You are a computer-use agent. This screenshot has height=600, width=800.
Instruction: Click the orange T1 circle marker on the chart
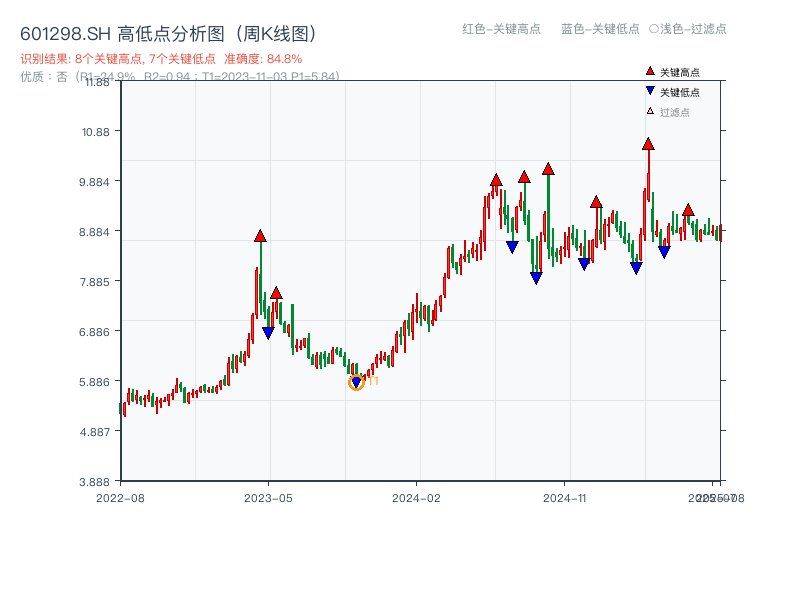click(356, 382)
